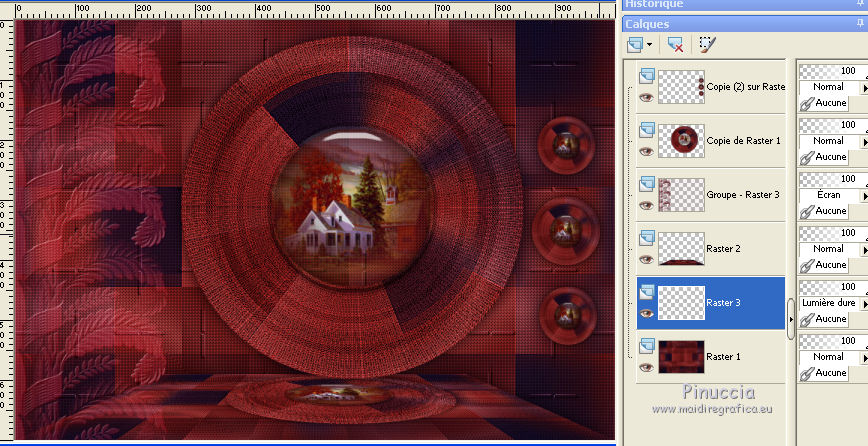Hide the Raster 1 layer

pyautogui.click(x=646, y=367)
